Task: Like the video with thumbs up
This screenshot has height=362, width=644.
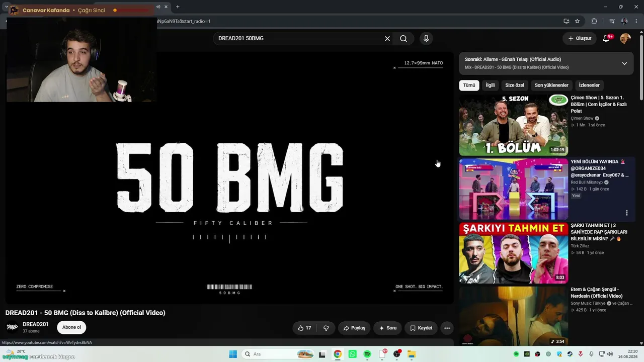Action: point(305,328)
